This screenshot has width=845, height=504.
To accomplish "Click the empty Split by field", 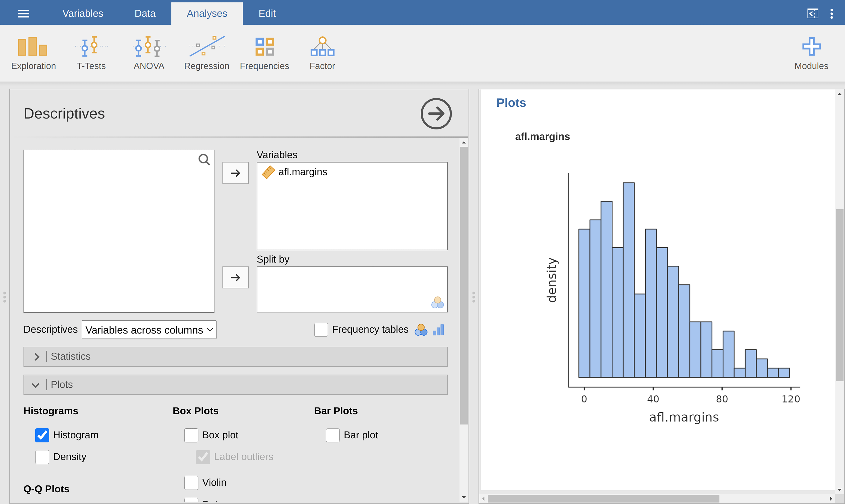I will pyautogui.click(x=352, y=289).
